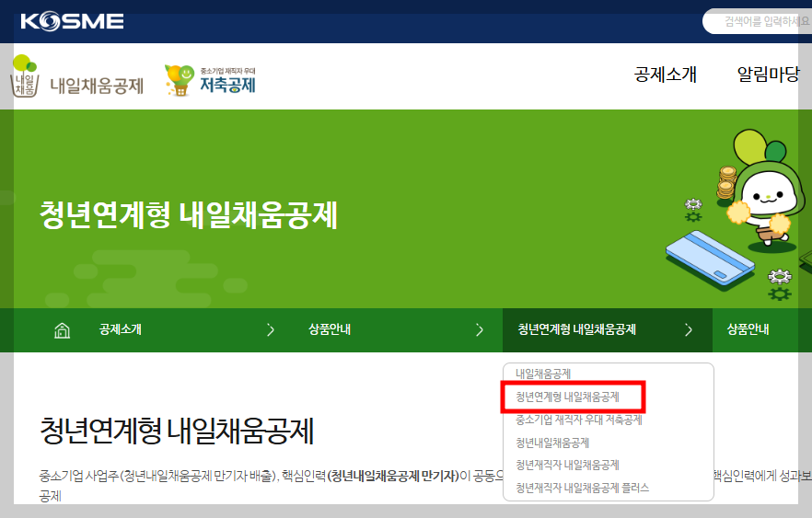Viewport: 812px width, 518px height.
Task: Expand the first 상품안내 breadcrumb dropdown
Action: pos(330,329)
